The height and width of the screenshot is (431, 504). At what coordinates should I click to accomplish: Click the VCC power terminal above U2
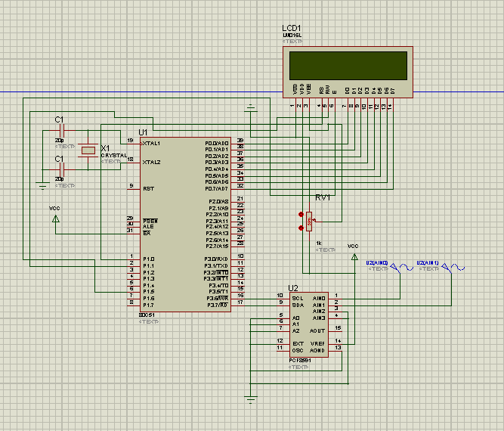click(x=354, y=256)
